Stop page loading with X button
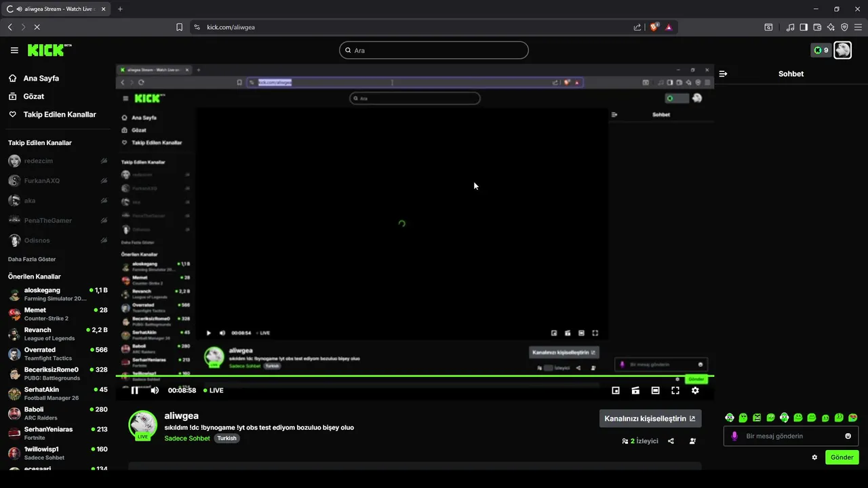Image resolution: width=868 pixels, height=488 pixels. pos(37,27)
